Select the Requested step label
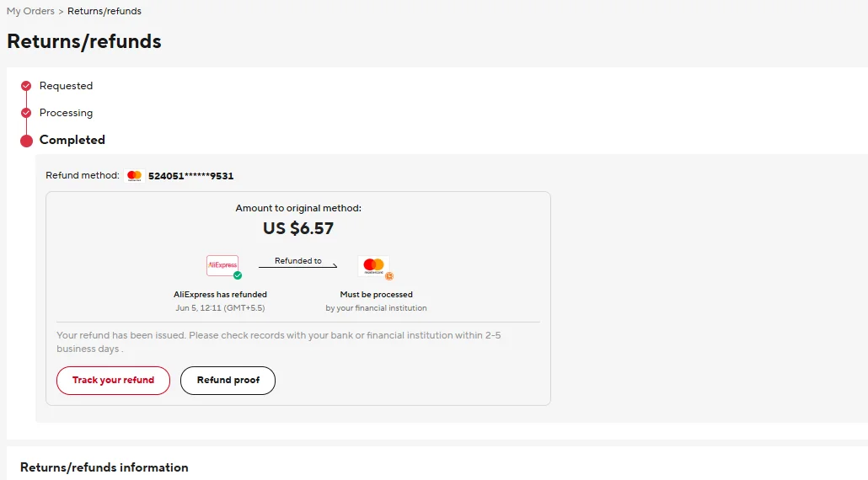 coord(66,86)
